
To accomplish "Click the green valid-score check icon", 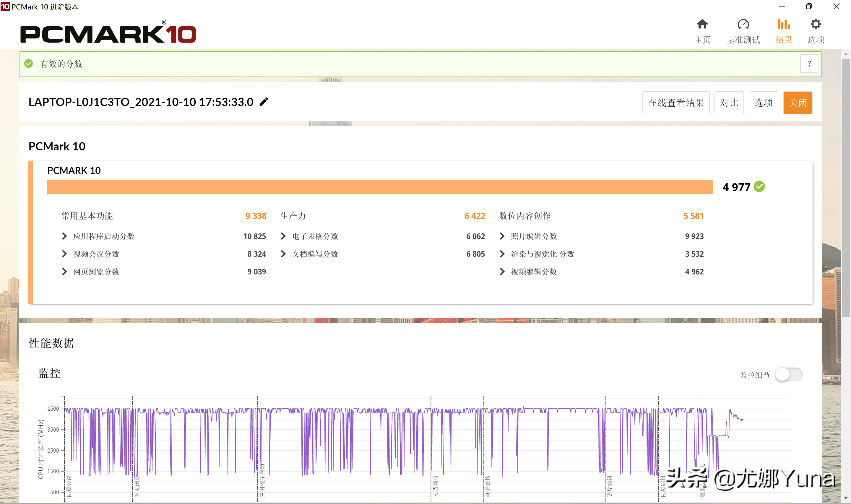I will (29, 64).
